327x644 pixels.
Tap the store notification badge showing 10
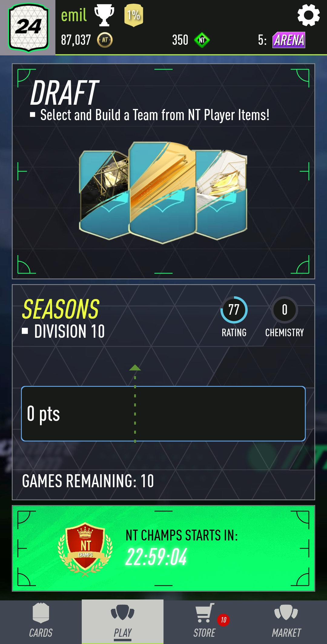click(x=223, y=620)
